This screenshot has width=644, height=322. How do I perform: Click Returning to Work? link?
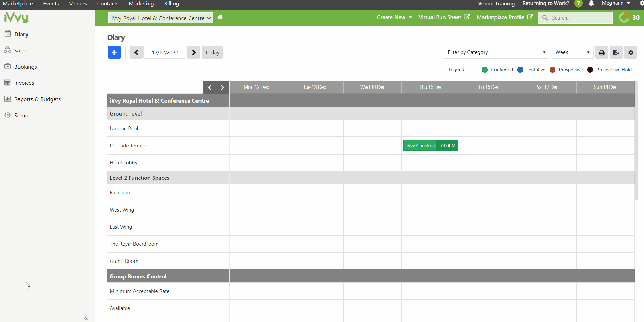coord(546,3)
